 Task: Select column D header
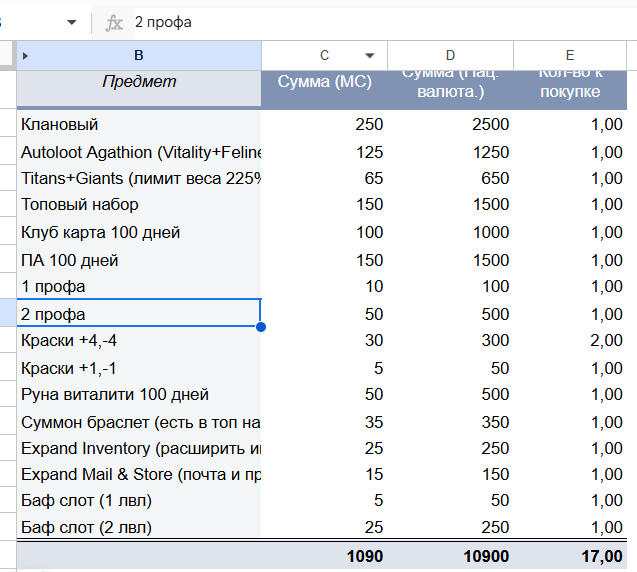click(x=450, y=56)
